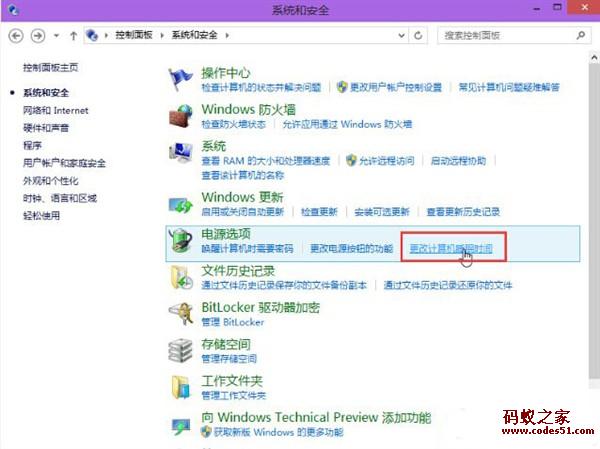Click 管理存储空间 link
600x449 pixels.
click(x=229, y=359)
